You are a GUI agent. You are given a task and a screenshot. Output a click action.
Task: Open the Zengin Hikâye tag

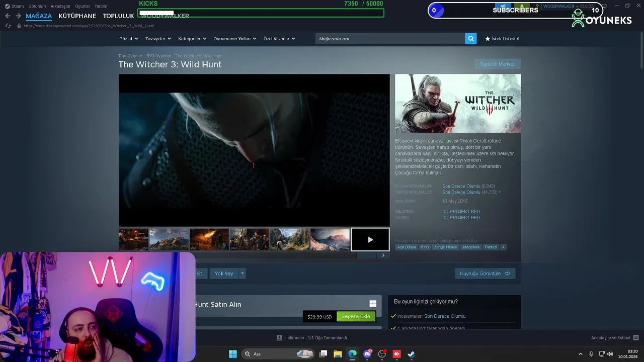pyautogui.click(x=446, y=247)
